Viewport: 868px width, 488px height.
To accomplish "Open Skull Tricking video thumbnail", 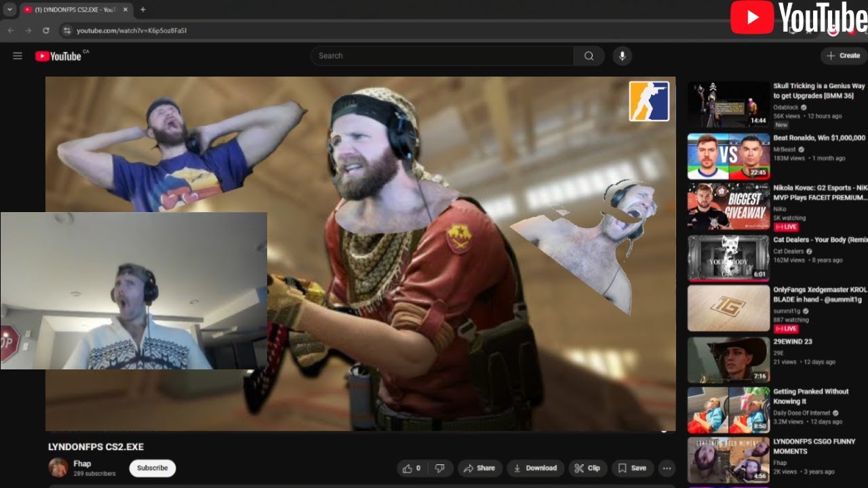I will click(x=728, y=105).
